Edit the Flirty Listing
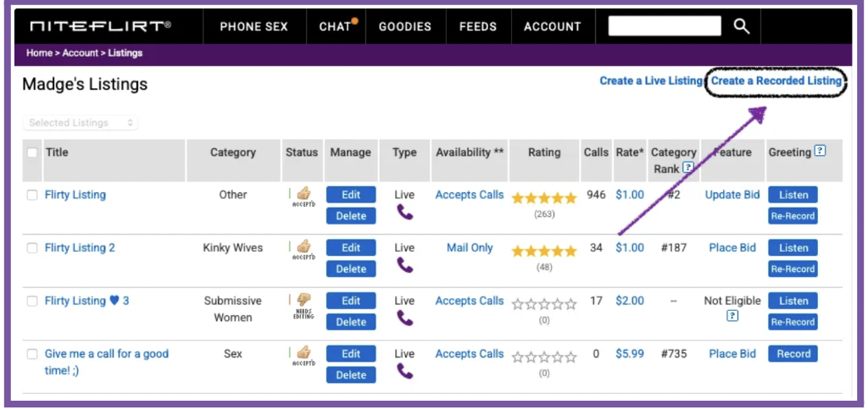The width and height of the screenshot is (868, 410). click(351, 195)
